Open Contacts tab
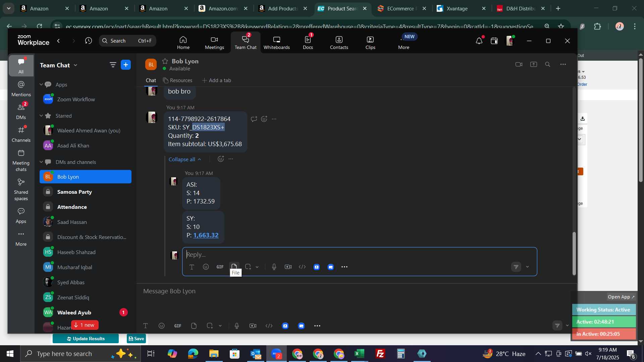Screen dimensions: 644x362 pyautogui.click(x=339, y=43)
